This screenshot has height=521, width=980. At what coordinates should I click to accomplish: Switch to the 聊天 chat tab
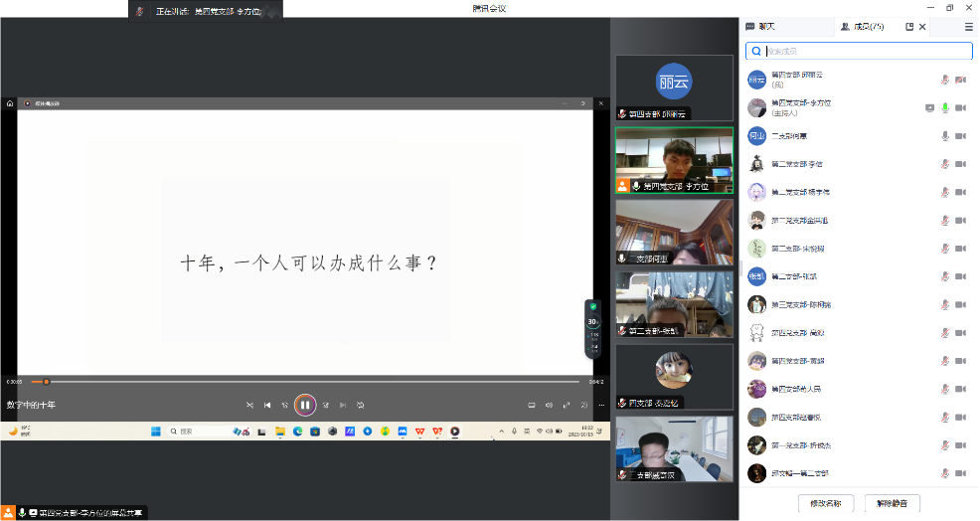tap(760, 27)
